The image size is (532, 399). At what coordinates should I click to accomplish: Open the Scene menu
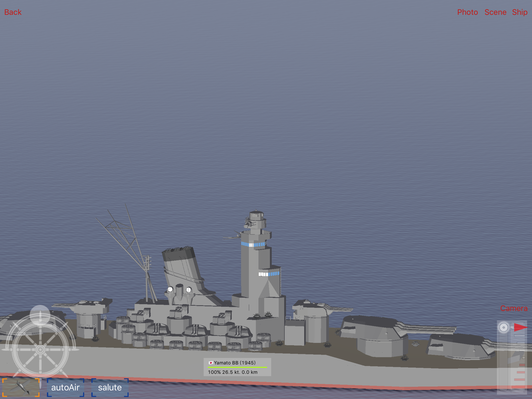495,12
